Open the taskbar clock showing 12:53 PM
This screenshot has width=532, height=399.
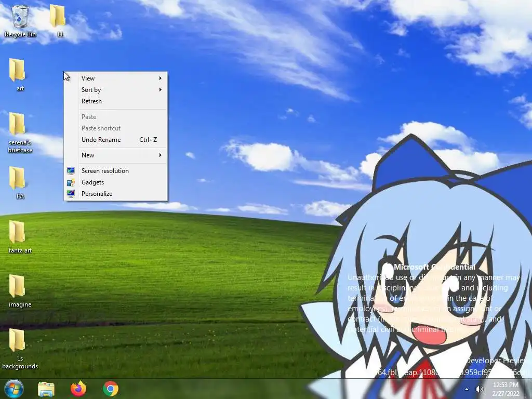506,389
